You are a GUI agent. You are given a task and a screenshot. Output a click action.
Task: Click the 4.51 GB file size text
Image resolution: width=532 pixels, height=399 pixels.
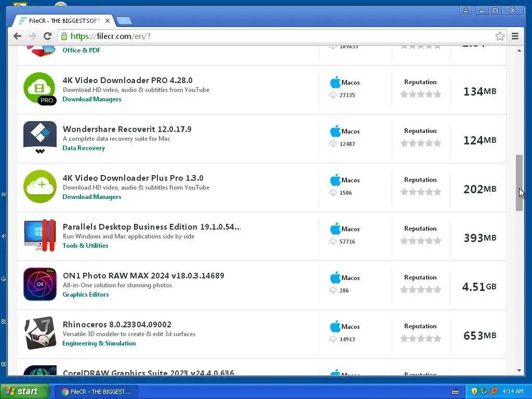click(x=479, y=287)
